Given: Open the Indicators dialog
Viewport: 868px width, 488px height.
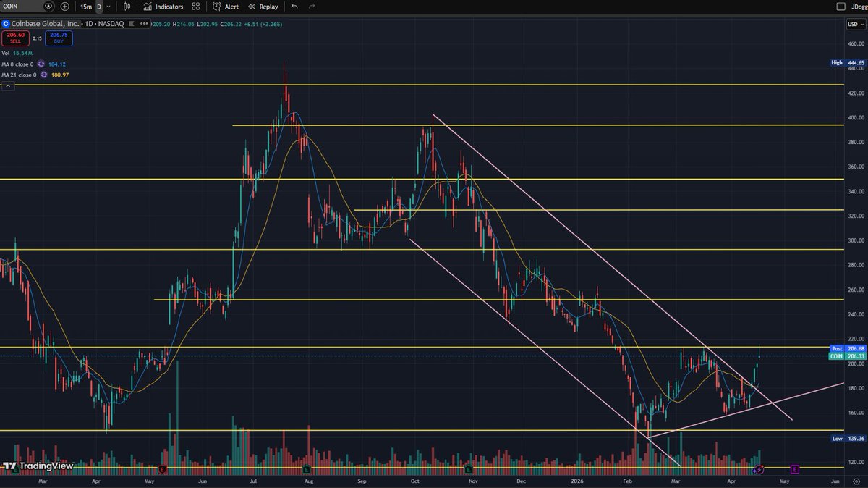Looking at the screenshot, I should pos(163,7).
